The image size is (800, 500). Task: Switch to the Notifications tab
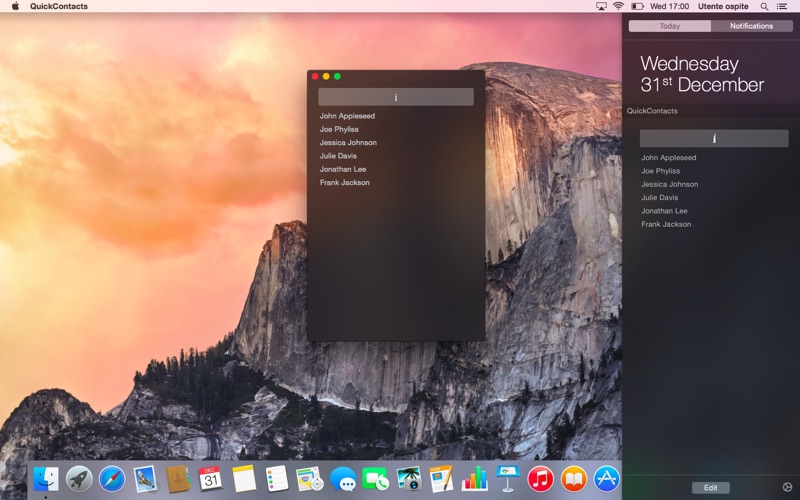pyautogui.click(x=752, y=26)
